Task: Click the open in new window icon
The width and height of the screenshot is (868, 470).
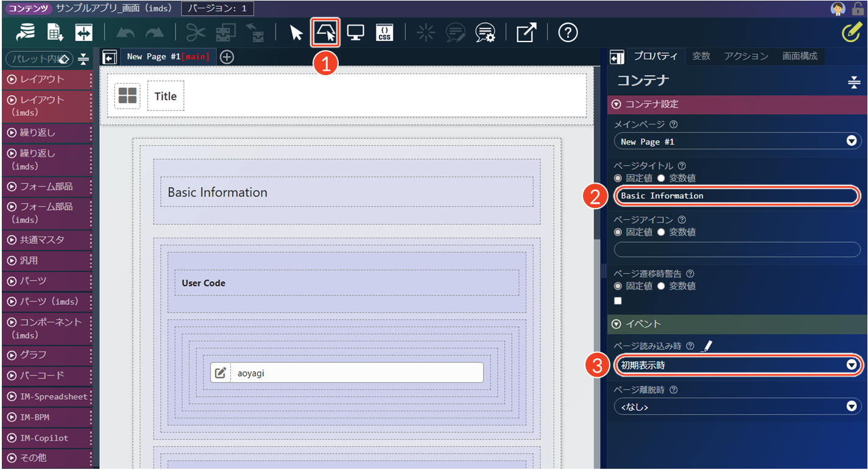Action: (526, 33)
